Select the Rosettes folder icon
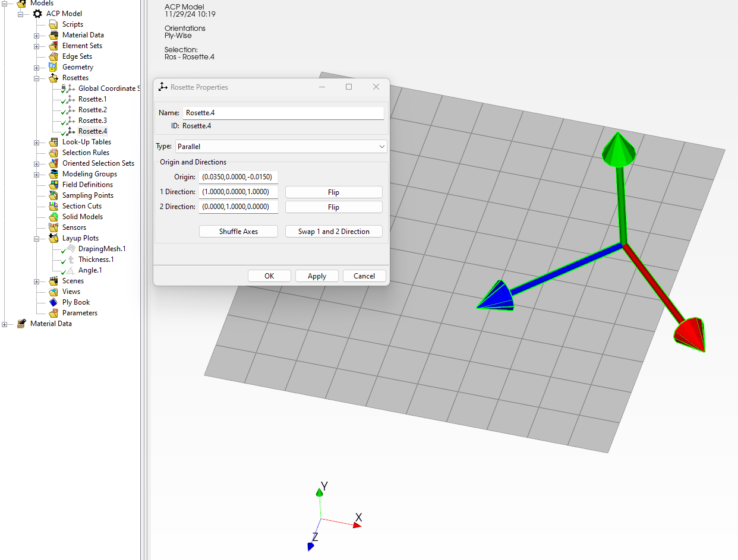The image size is (738, 560). pyautogui.click(x=54, y=77)
